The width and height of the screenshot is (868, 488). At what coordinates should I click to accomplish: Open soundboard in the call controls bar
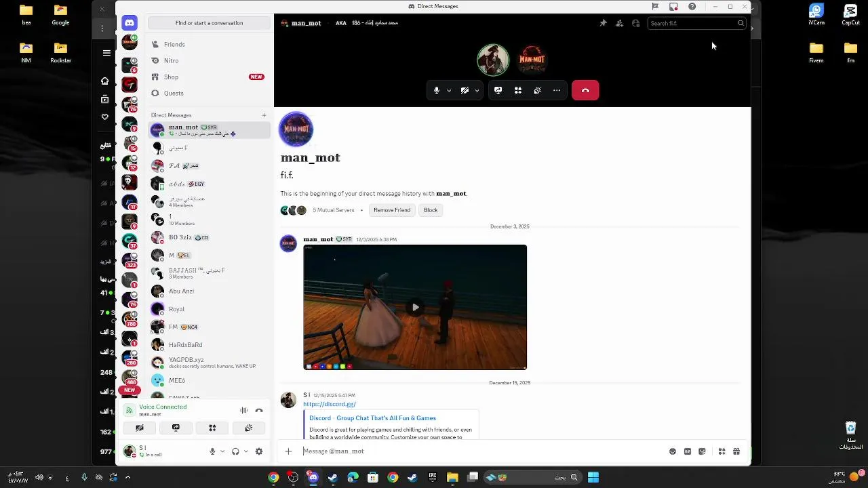[x=538, y=90]
